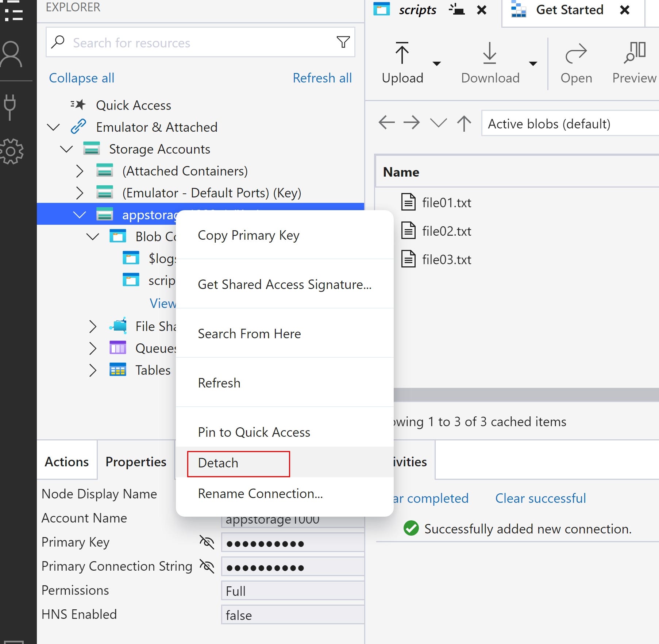The width and height of the screenshot is (659, 644).
Task: Choose Detach from context menu
Action: tap(285, 463)
